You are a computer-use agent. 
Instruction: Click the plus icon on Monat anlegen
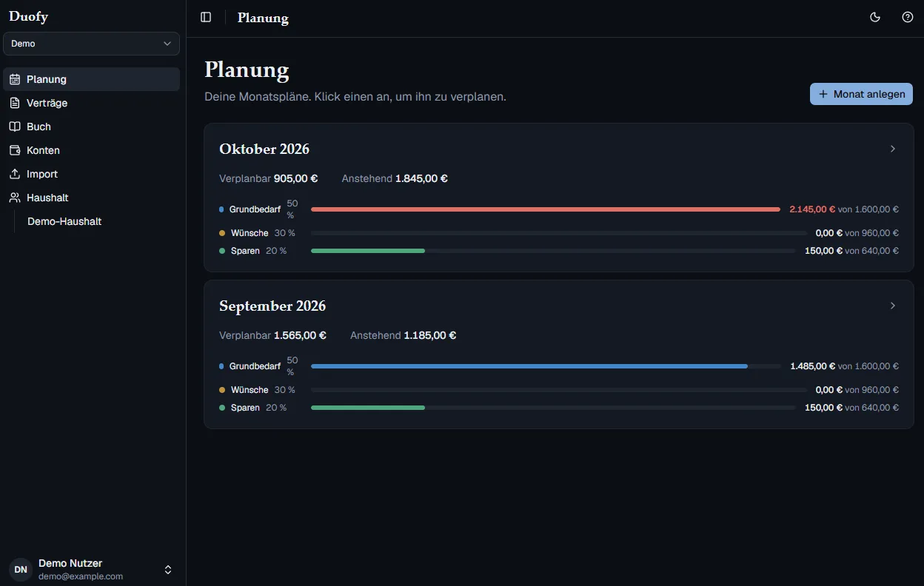pyautogui.click(x=823, y=94)
